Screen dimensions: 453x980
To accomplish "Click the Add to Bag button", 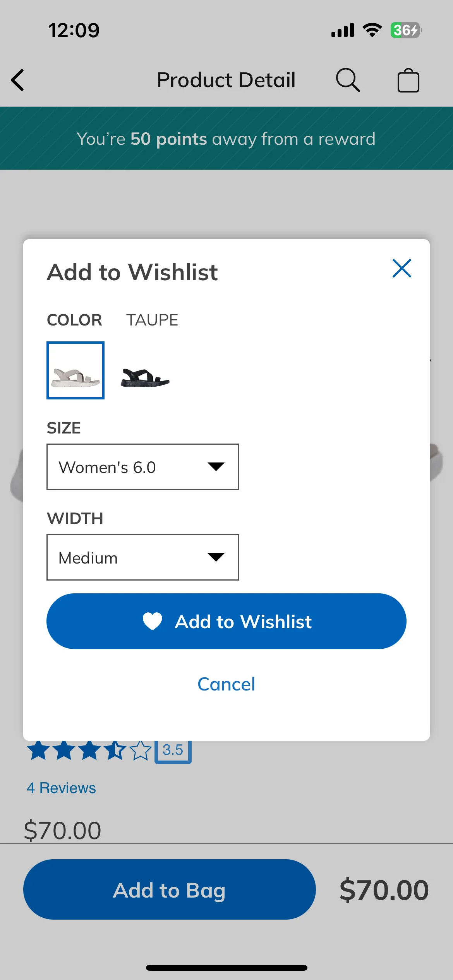I will (x=170, y=889).
